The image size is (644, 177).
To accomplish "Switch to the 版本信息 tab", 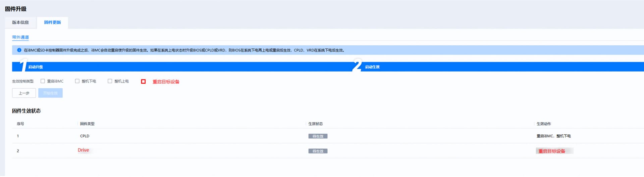I will tap(20, 23).
